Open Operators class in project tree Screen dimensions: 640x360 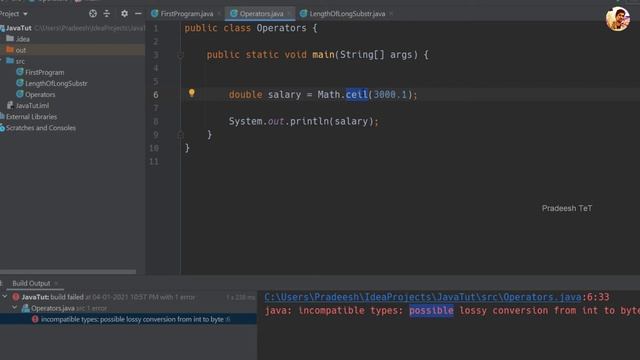click(x=40, y=95)
